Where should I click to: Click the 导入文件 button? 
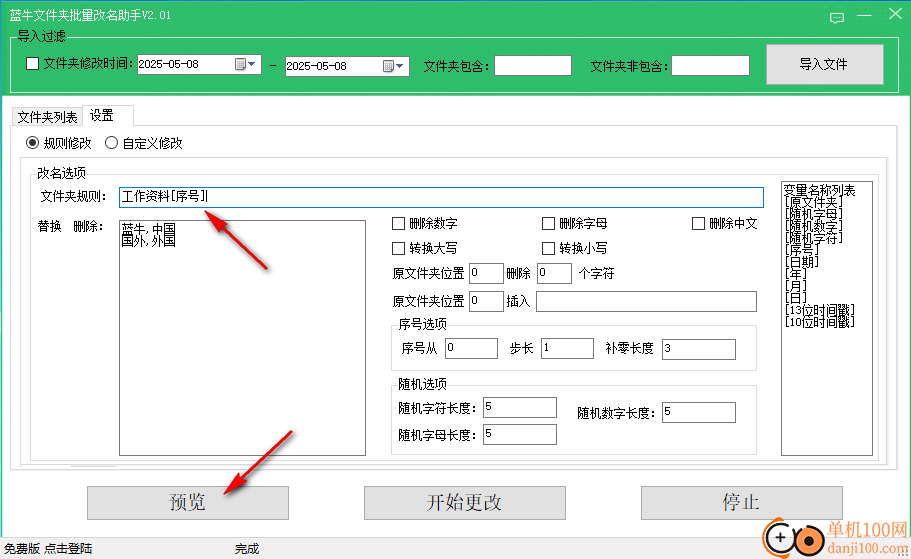click(824, 64)
